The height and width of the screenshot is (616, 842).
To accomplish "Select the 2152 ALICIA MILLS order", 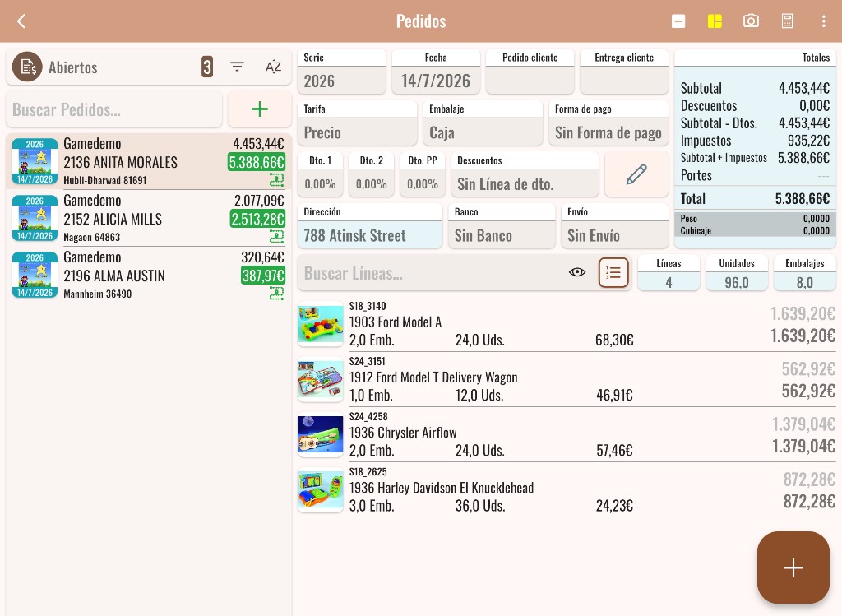I will coord(149,218).
